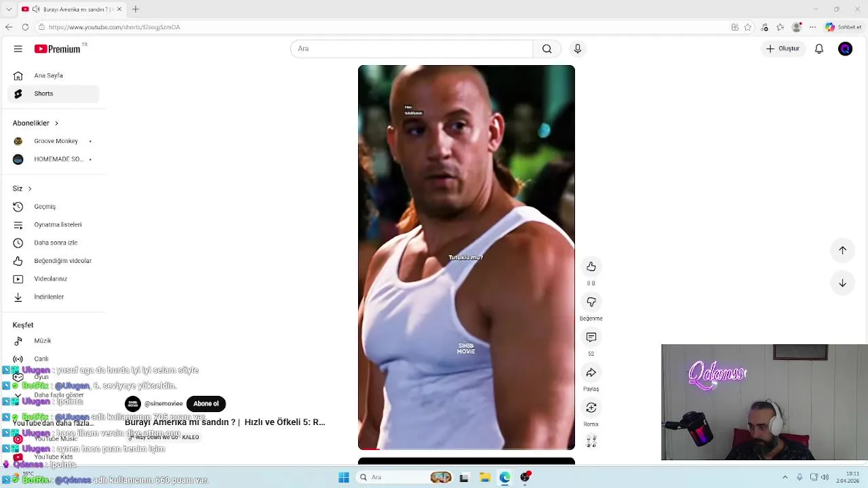
Task: Open split screen / apps icon in address bar
Action: tap(734, 27)
